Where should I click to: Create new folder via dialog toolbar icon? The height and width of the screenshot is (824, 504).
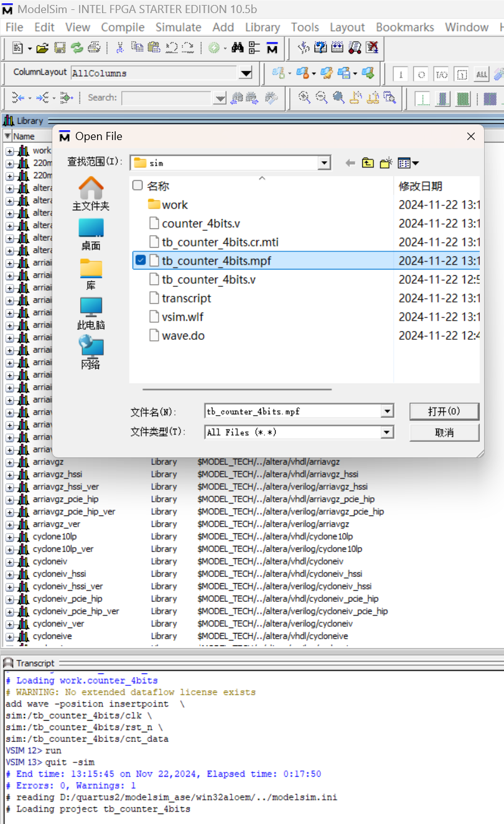point(386,163)
